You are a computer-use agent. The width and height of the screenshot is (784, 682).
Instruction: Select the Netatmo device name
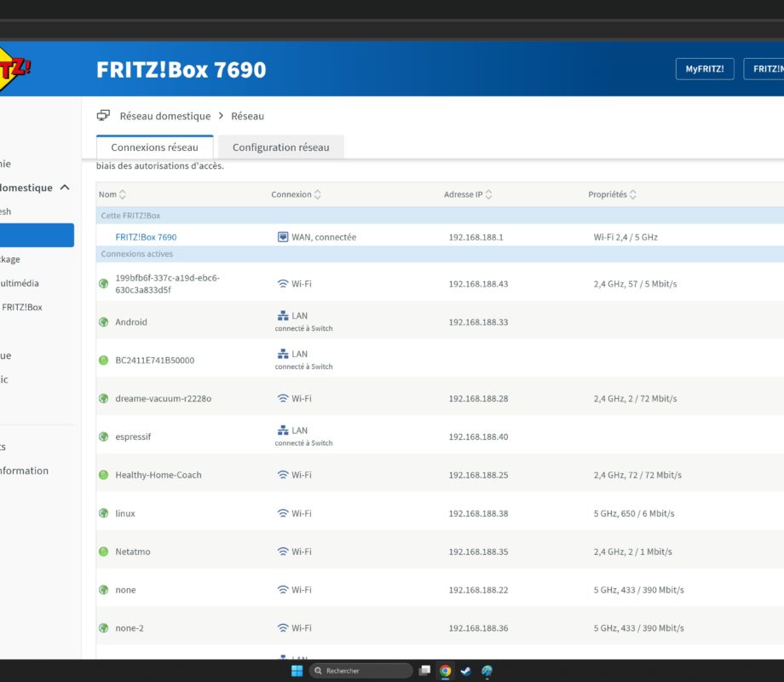133,552
